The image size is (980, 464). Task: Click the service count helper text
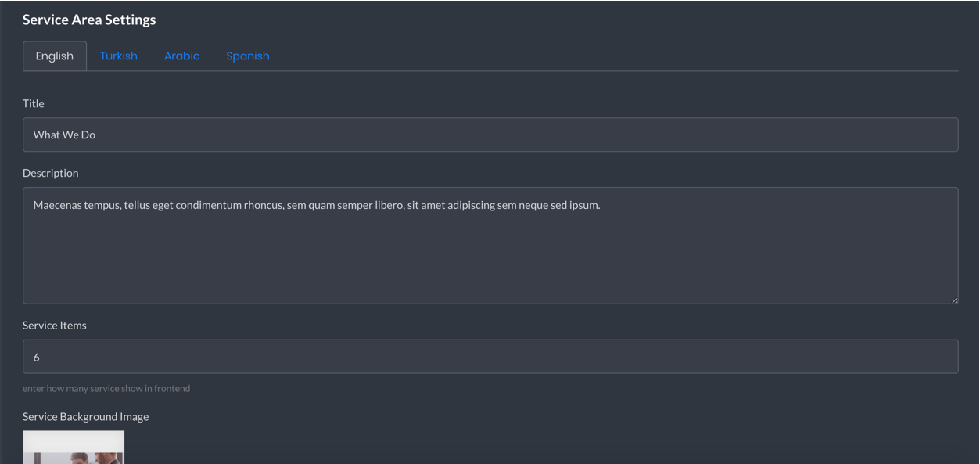tap(106, 388)
